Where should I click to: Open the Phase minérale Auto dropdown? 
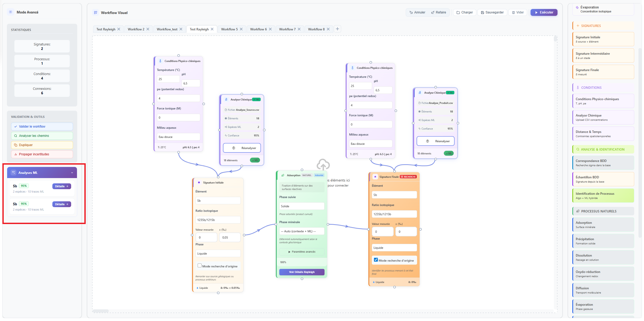point(302,231)
